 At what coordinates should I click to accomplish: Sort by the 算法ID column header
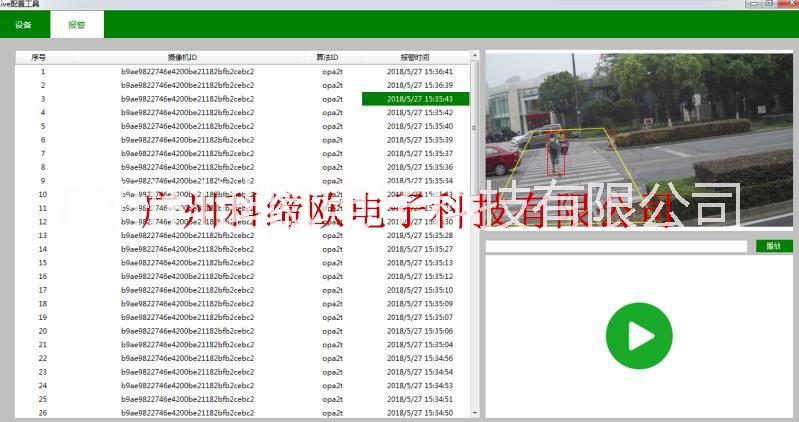click(x=327, y=57)
